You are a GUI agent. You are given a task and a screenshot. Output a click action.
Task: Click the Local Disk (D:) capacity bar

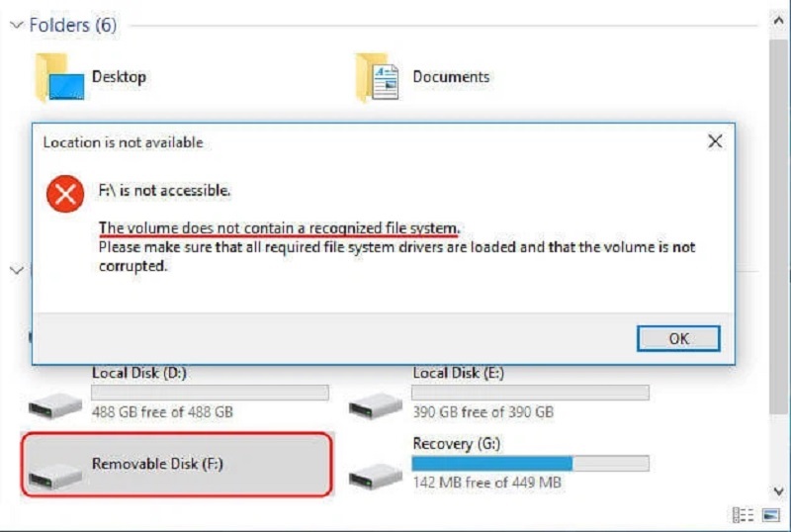210,393
